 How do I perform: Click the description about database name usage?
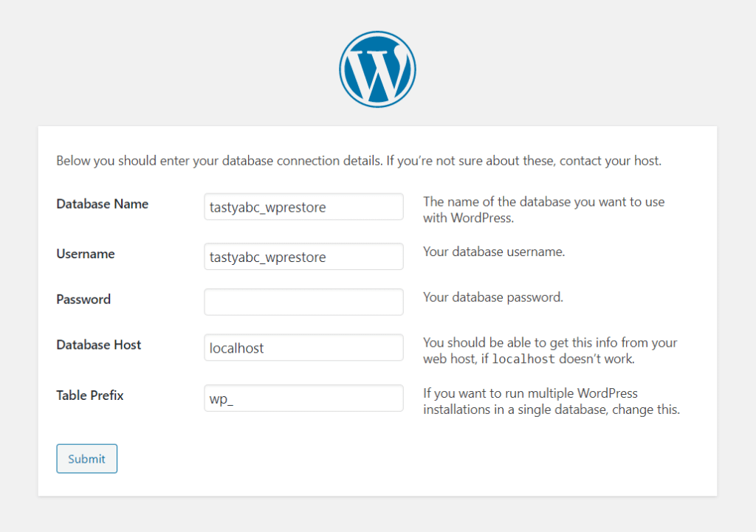[543, 209]
